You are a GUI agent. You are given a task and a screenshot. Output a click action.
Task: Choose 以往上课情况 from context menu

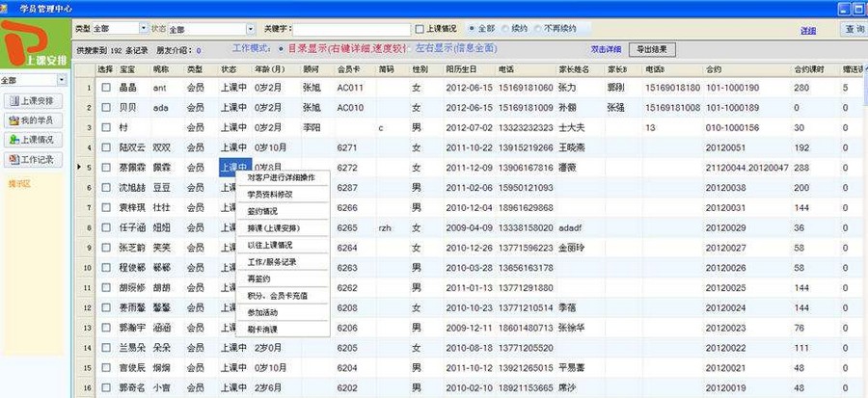pos(283,245)
